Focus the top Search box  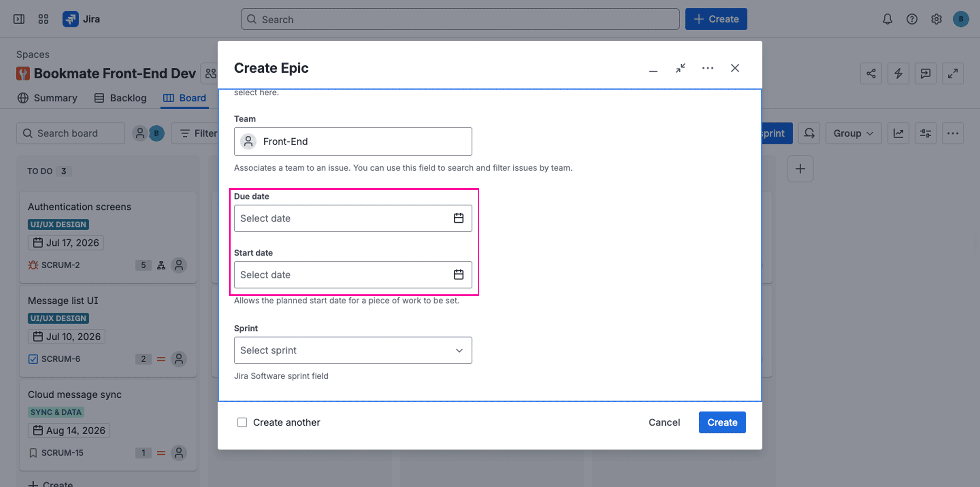[x=460, y=19]
